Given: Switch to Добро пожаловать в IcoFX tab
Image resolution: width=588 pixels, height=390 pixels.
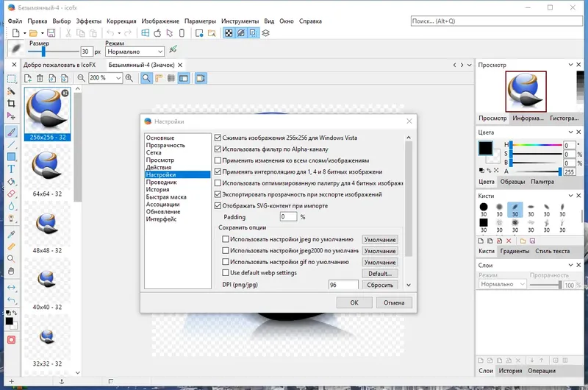Looking at the screenshot, I should [60, 65].
